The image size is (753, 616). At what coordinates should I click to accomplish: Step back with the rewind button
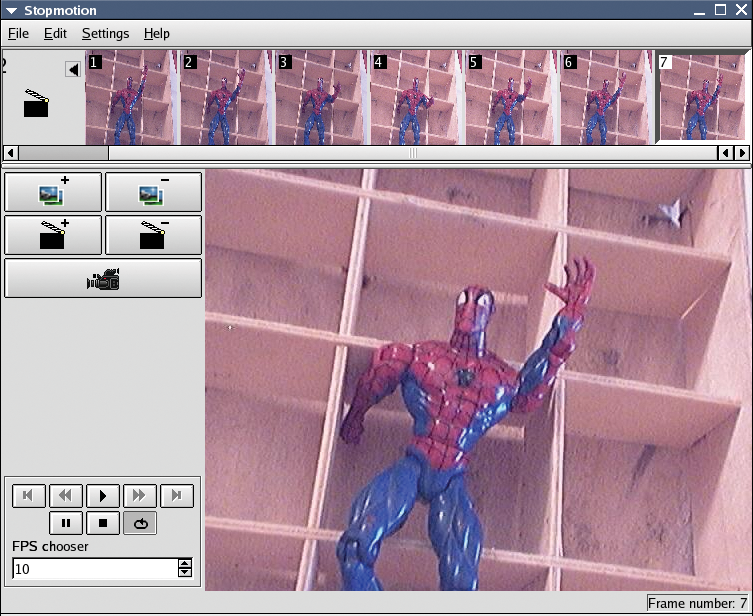66,495
